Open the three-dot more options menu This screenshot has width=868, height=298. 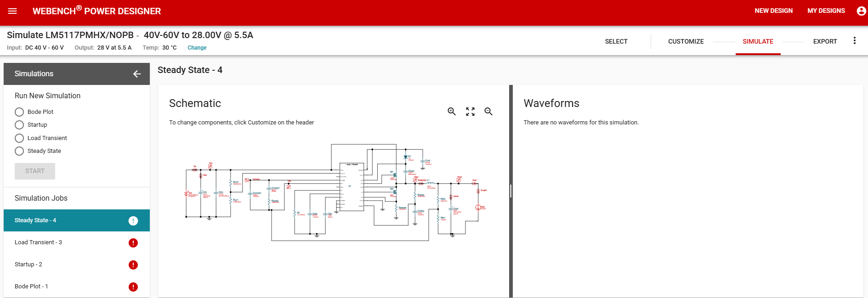pos(855,41)
